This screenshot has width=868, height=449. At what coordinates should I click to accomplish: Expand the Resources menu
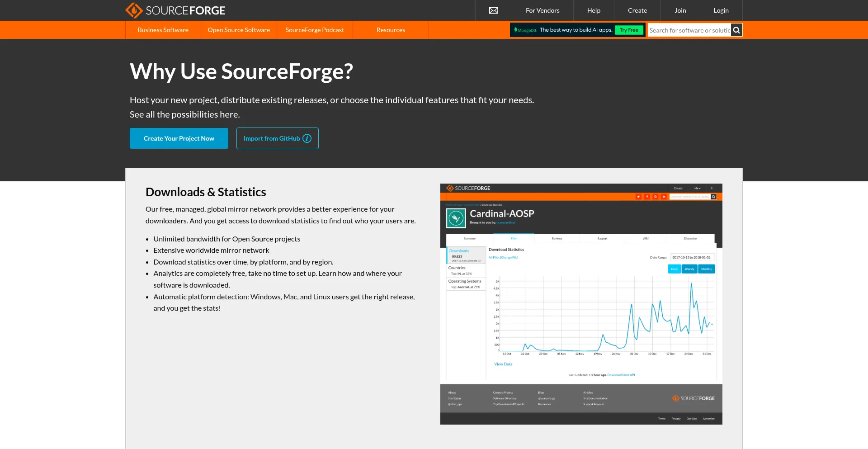pyautogui.click(x=391, y=30)
